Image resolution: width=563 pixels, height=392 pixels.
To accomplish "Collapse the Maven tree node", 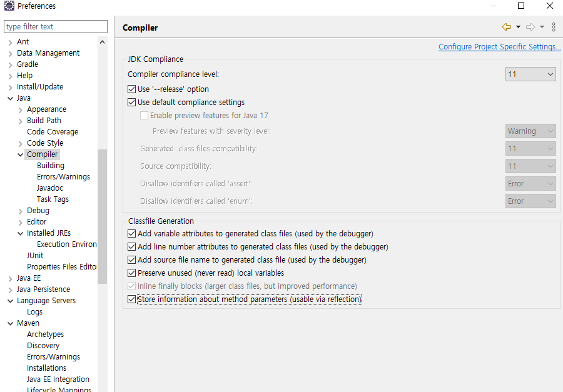I will pos(11,323).
